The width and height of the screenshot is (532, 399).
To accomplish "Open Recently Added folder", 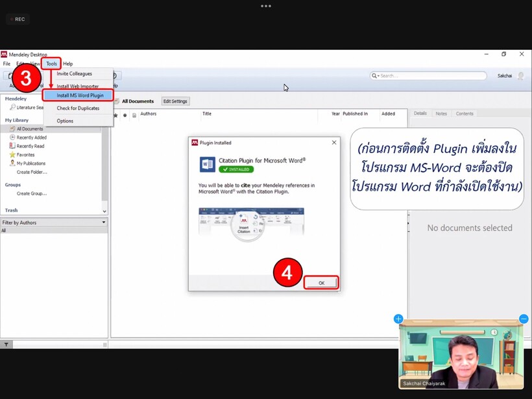I will (x=32, y=138).
